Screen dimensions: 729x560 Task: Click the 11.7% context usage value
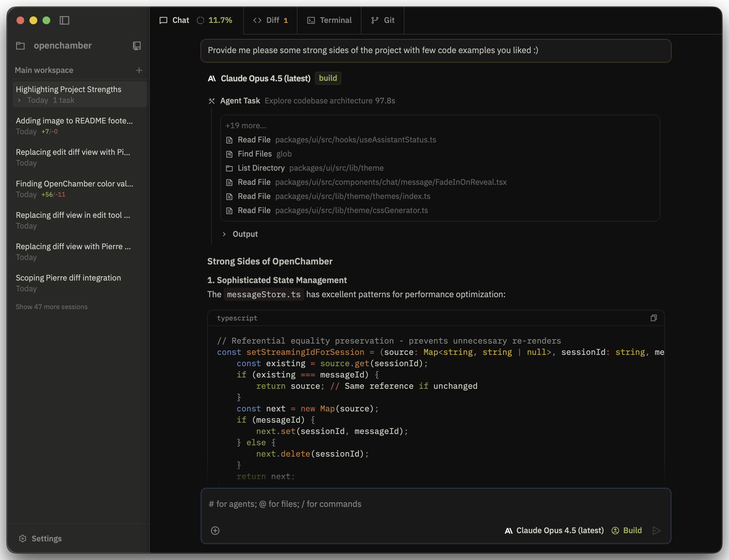220,20
